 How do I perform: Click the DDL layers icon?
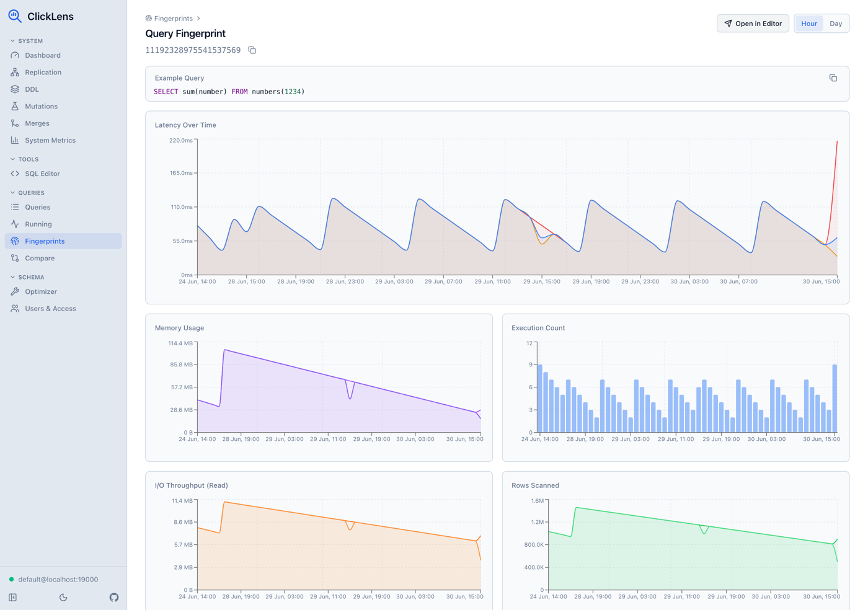[15, 89]
